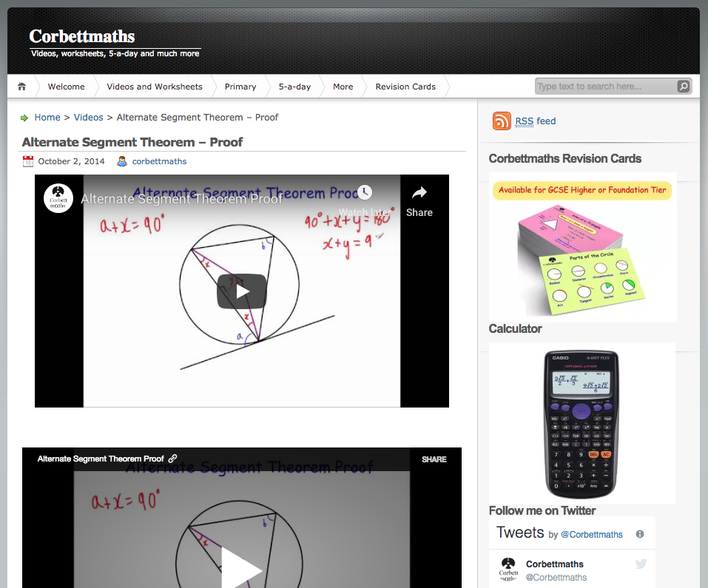Click the home icon in the navigation bar
Viewport: 708px width, 588px height.
pyautogui.click(x=22, y=87)
